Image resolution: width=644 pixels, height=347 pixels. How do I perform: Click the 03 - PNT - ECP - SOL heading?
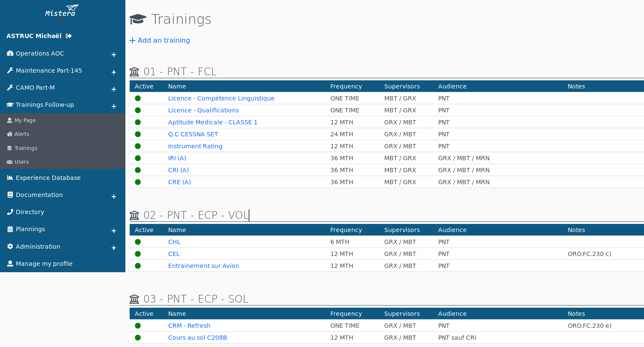click(x=196, y=299)
